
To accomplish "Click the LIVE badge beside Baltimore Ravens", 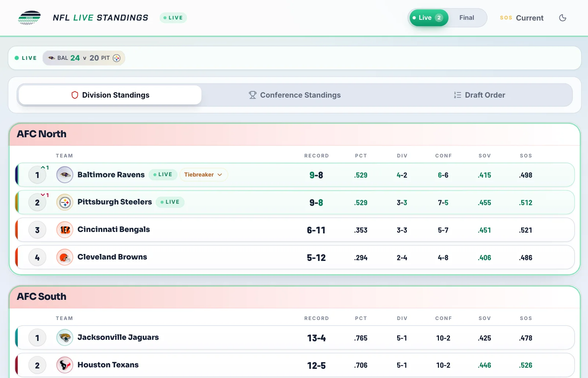I will pyautogui.click(x=163, y=175).
